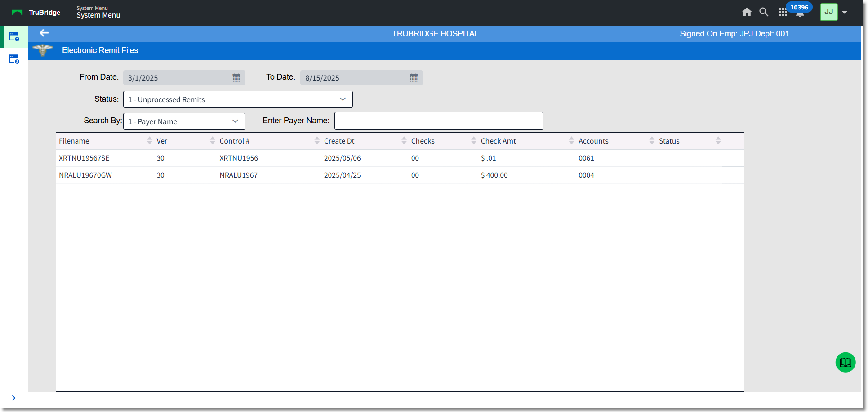Click the caduceus emblem beside Electronic Remit Files
The width and height of the screenshot is (868, 413).
pos(43,50)
